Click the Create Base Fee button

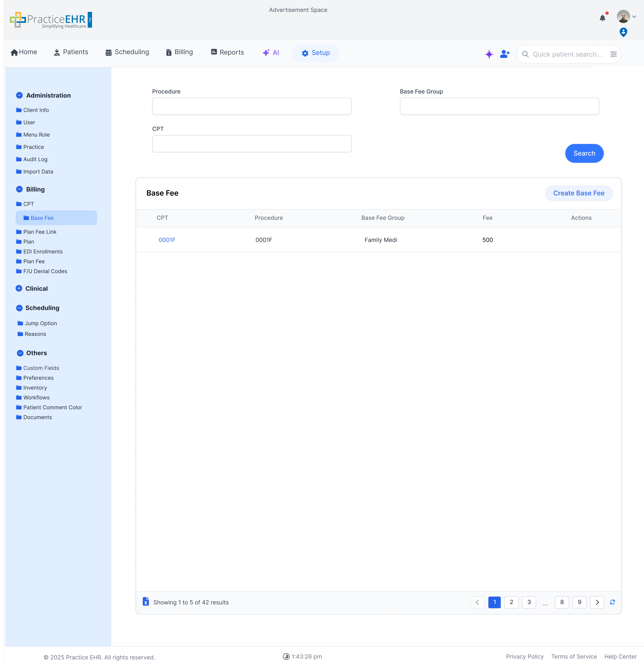coord(579,193)
